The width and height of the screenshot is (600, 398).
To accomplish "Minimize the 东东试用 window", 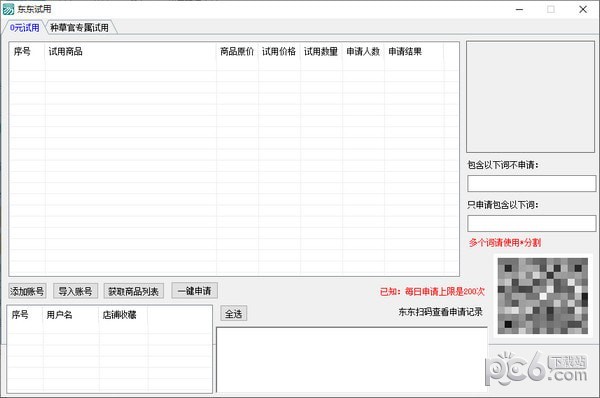I will pyautogui.click(x=519, y=9).
